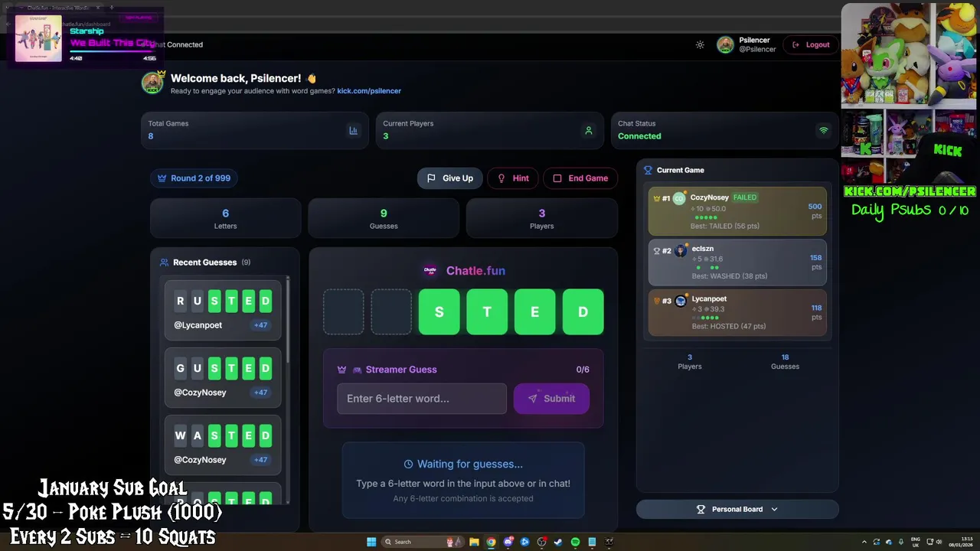Open Discord from taskbar

pyautogui.click(x=508, y=542)
